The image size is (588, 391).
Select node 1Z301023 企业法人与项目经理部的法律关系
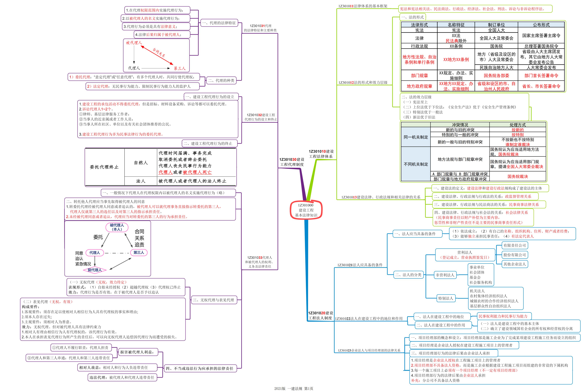369,350
